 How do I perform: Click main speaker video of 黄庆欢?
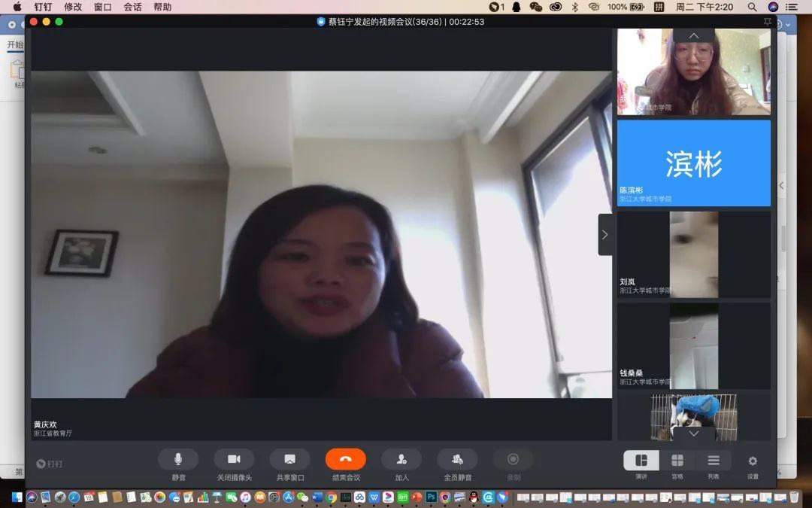coord(321,234)
